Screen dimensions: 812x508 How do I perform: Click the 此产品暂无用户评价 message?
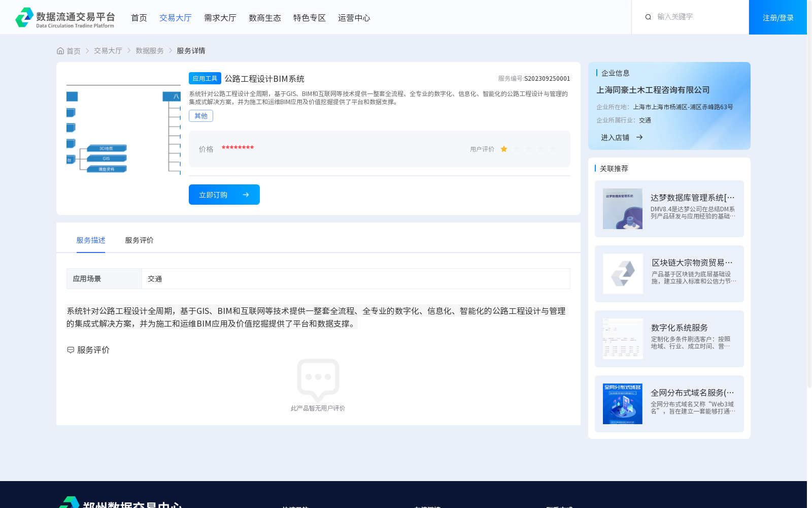tap(318, 408)
